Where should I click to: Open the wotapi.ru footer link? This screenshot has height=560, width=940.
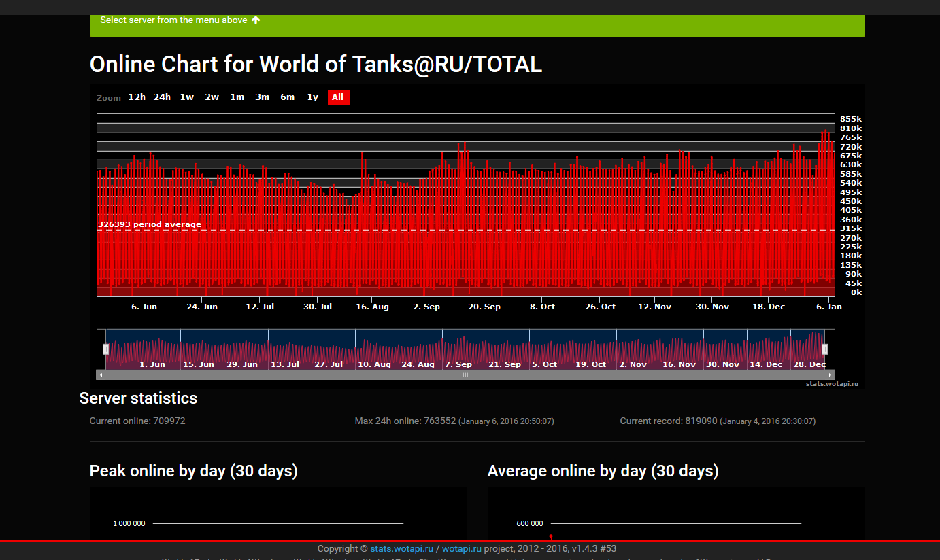point(462,548)
